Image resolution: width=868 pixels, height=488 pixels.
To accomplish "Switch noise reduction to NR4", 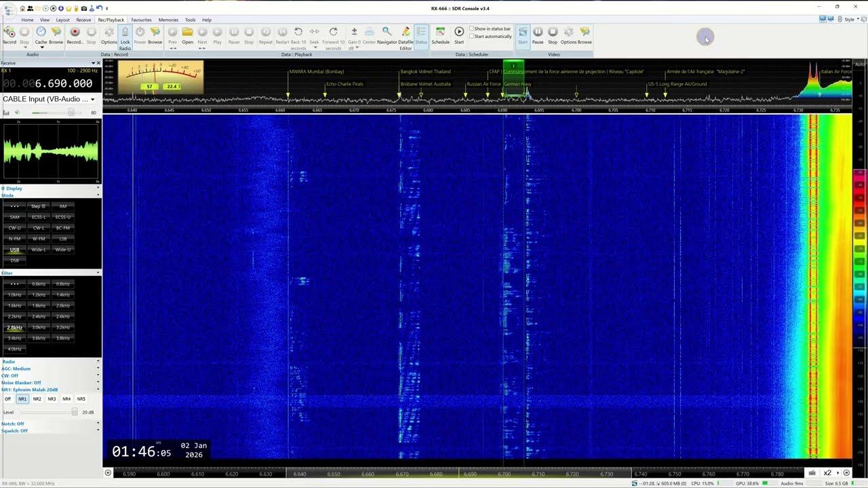I will click(x=66, y=399).
